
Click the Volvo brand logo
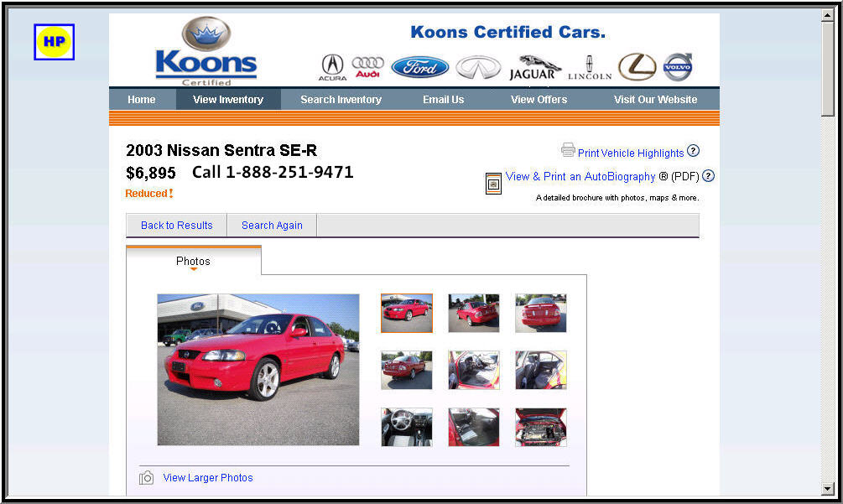(x=678, y=67)
